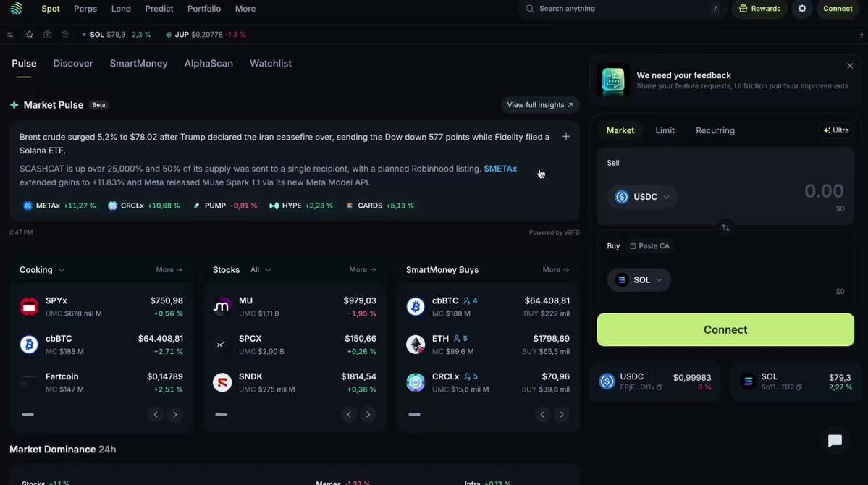This screenshot has width=868, height=485.
Task: Click the history clock icon in ticker bar
Action: tap(64, 34)
